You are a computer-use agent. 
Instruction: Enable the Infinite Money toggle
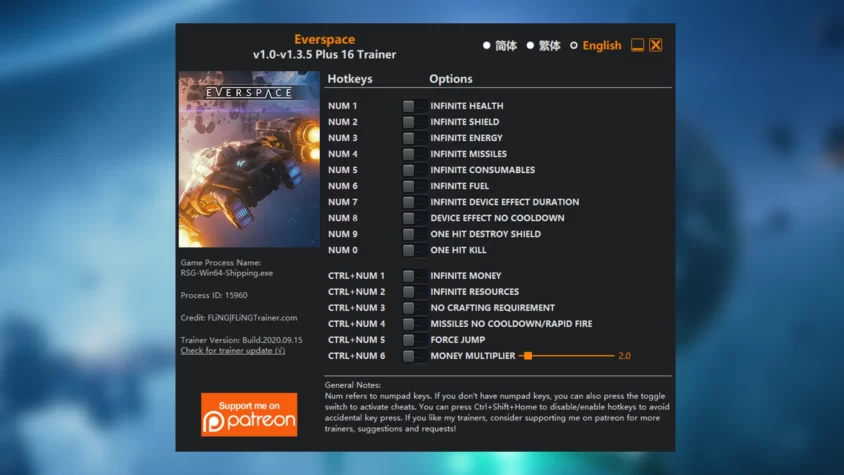click(x=414, y=276)
